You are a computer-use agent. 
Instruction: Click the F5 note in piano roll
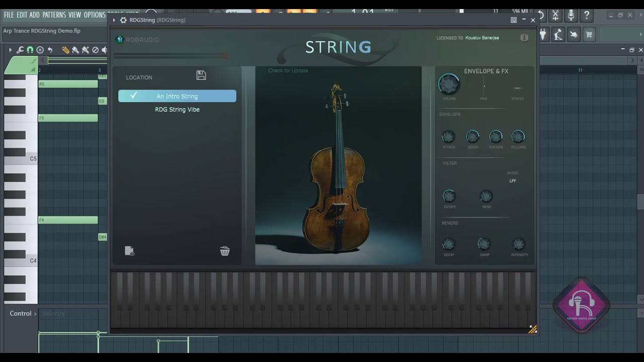point(68,118)
